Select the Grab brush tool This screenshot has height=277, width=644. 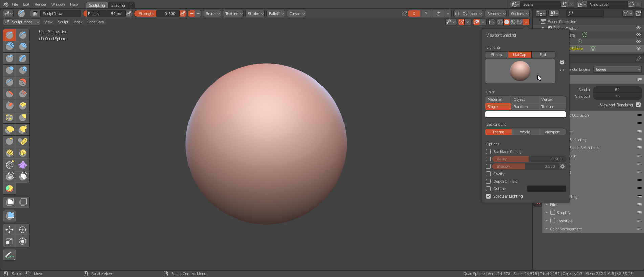23,117
